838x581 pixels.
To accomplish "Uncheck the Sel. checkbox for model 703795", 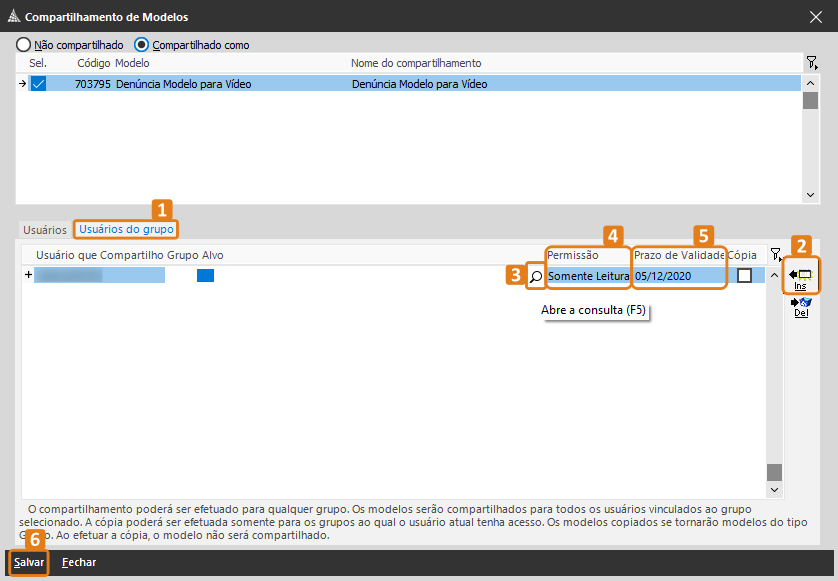I will point(38,84).
